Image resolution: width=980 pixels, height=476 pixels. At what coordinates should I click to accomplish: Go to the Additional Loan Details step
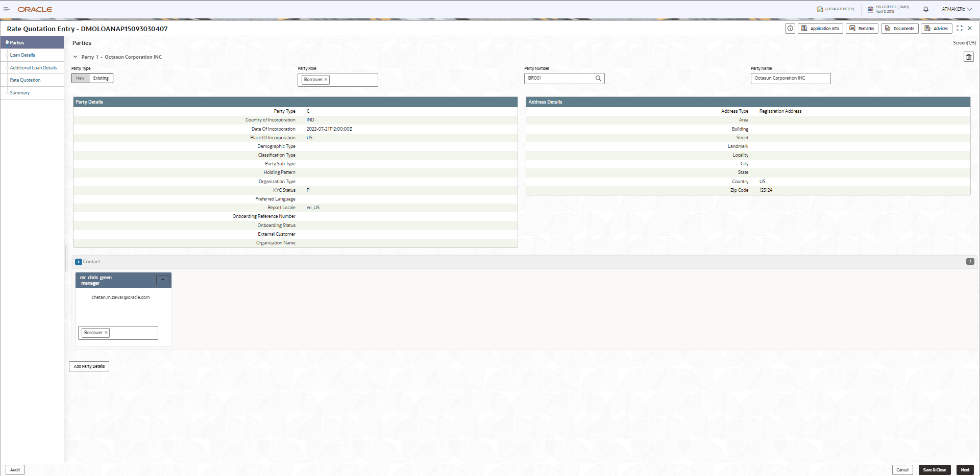point(32,68)
